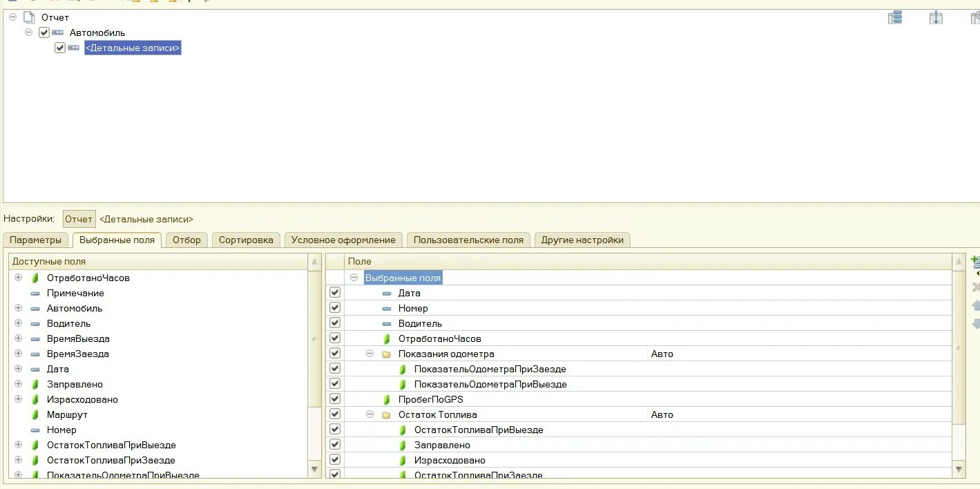Click the Доступные поля column header
This screenshot has height=489, width=980.
[157, 262]
